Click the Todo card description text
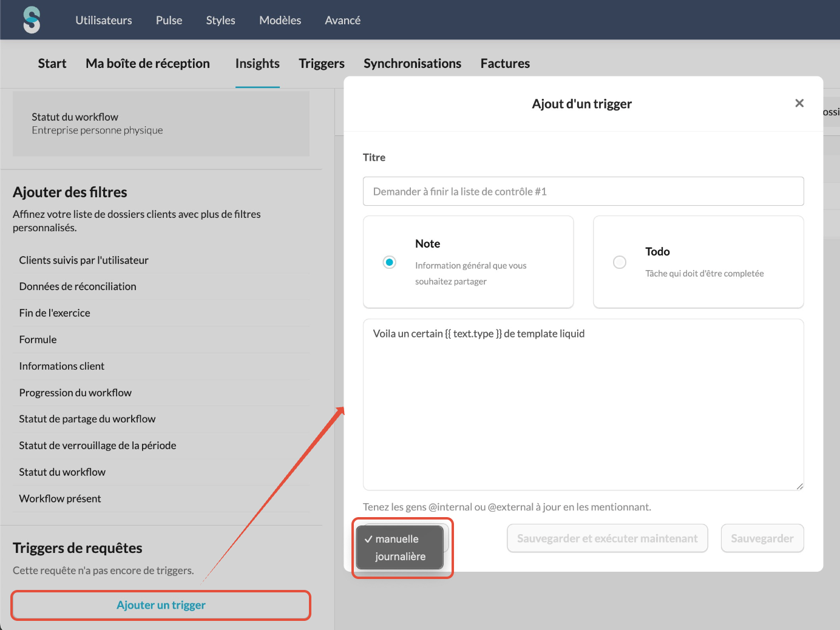Screen dimensions: 840x630 (705, 274)
